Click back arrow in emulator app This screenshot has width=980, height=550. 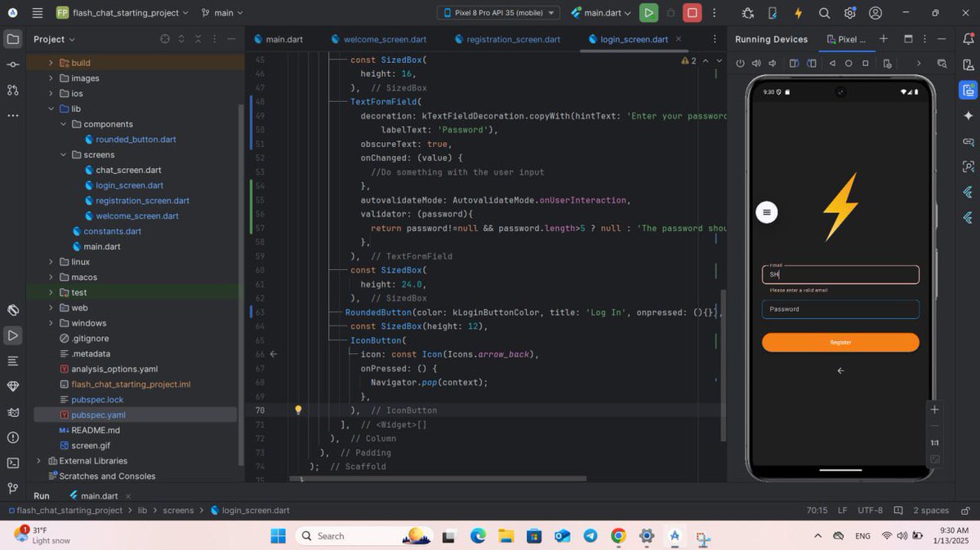point(840,370)
